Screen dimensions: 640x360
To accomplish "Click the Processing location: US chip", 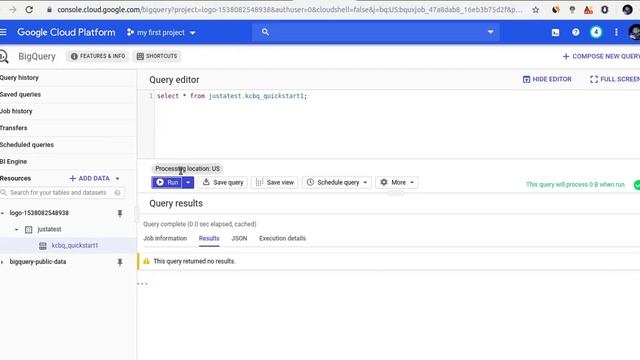I will click(x=187, y=169).
